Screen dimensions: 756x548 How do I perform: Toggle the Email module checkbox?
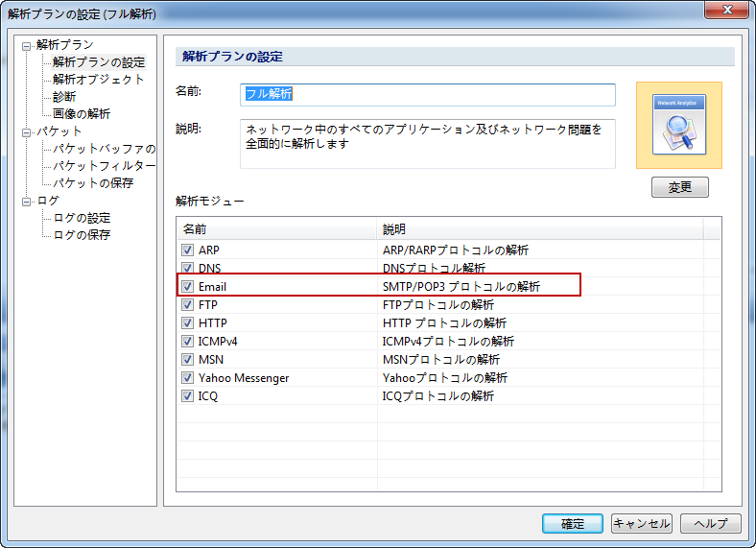[x=187, y=287]
